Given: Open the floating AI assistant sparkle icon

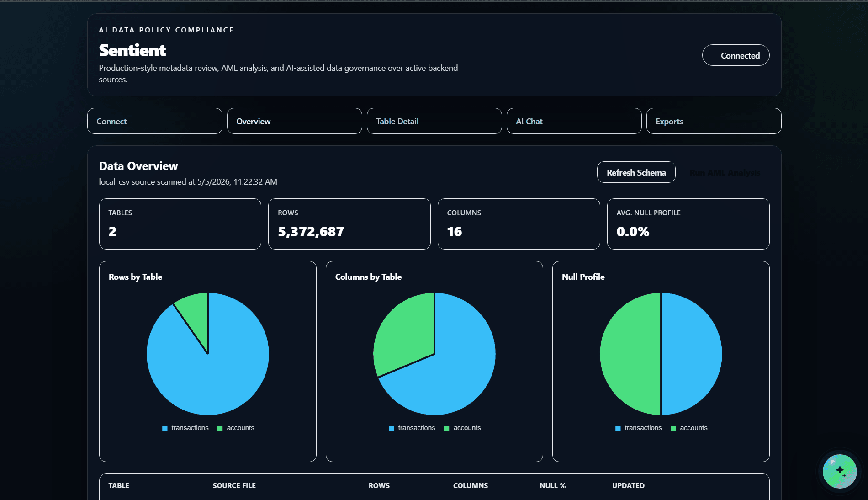Looking at the screenshot, I should pos(840,471).
